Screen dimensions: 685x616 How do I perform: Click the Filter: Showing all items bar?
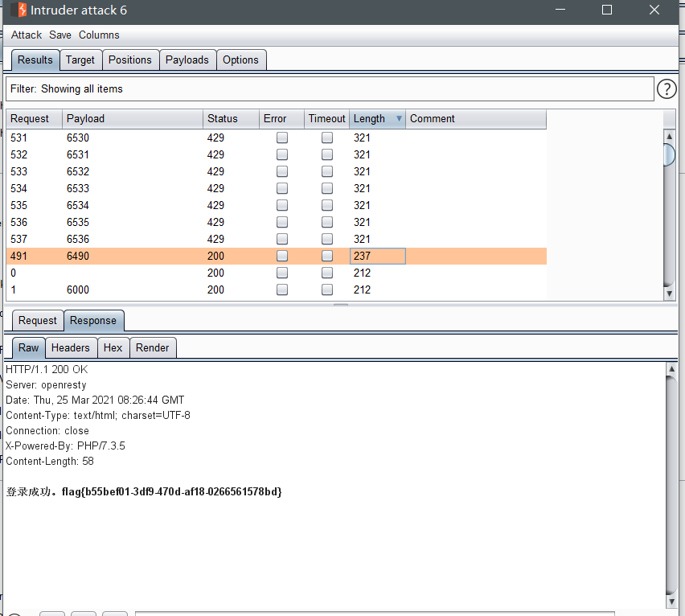point(330,88)
